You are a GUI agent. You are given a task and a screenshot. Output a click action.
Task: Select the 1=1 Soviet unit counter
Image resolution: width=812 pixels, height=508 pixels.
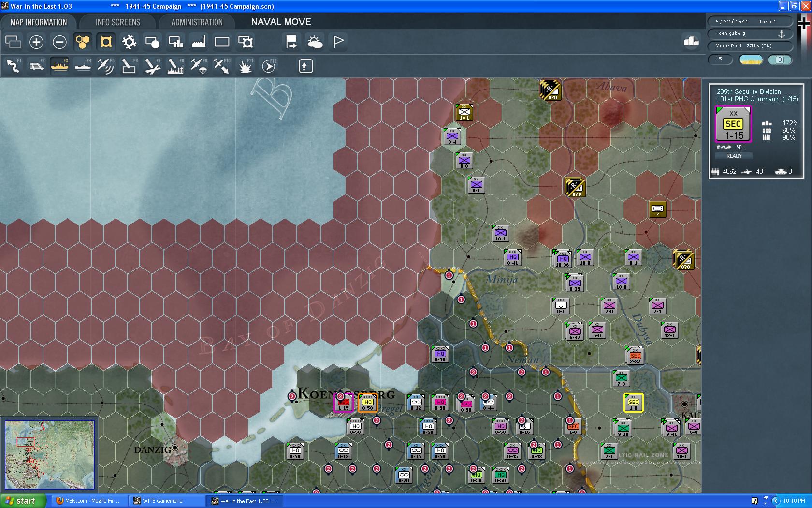[x=464, y=112]
